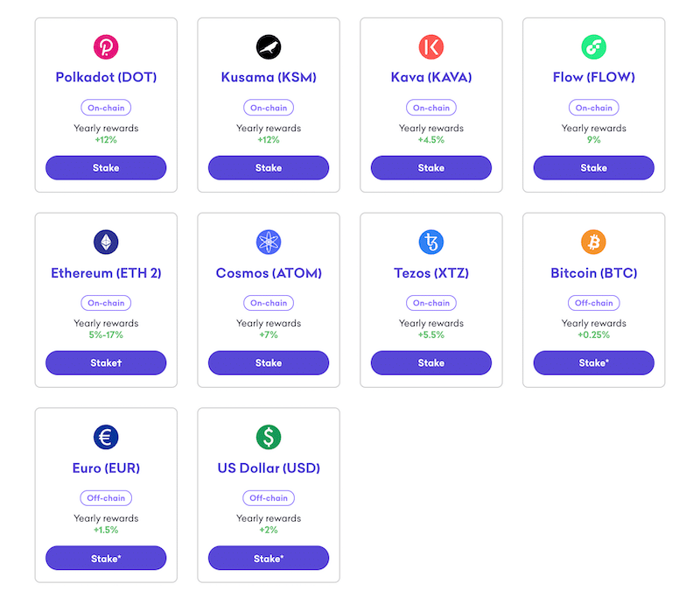Click the orange Bitcoin icon
700x591 pixels.
593,243
